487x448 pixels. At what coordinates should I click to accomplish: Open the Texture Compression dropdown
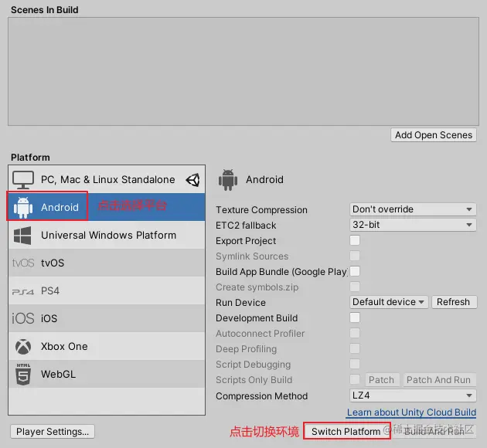pyautogui.click(x=413, y=209)
